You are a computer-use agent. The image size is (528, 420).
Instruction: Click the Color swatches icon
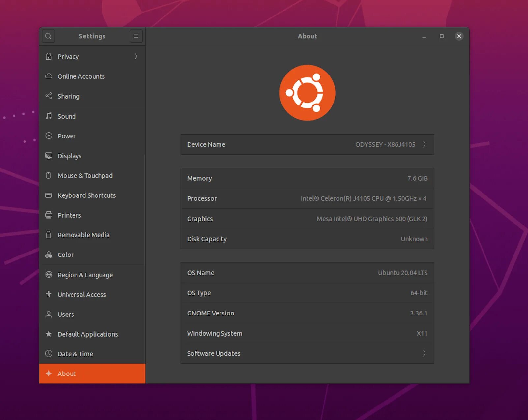pos(49,255)
